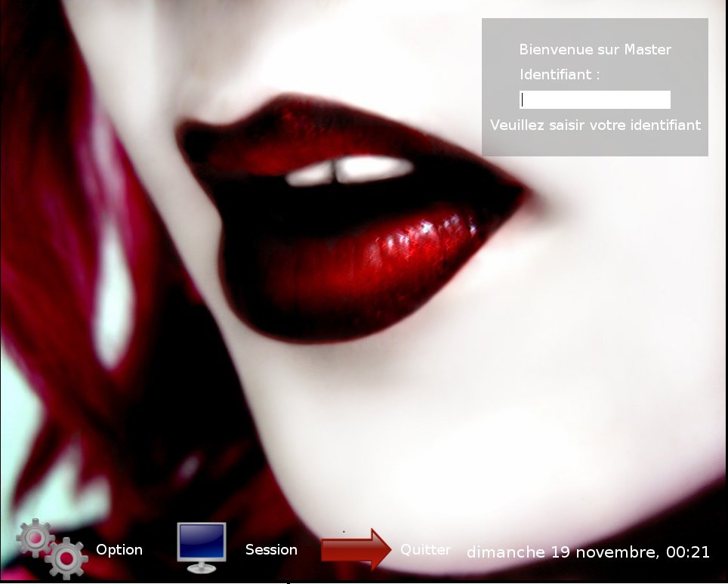
Task: Select the monitor Session icon
Action: 202,548
